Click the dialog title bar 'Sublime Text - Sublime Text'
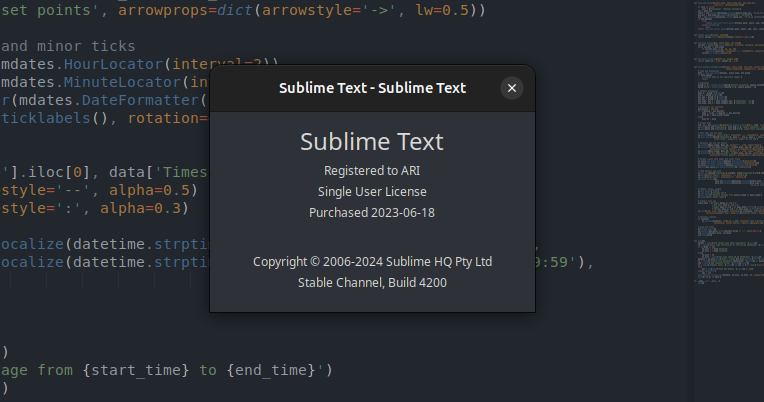 (371, 88)
